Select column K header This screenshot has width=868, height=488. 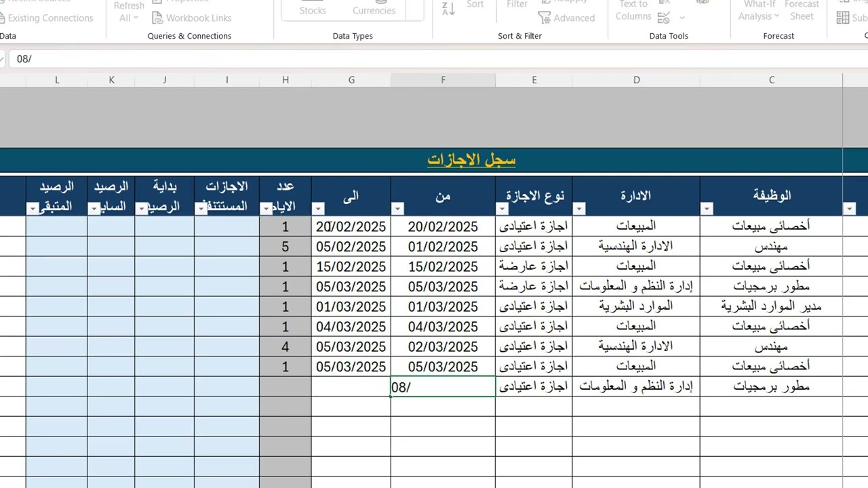click(x=111, y=80)
